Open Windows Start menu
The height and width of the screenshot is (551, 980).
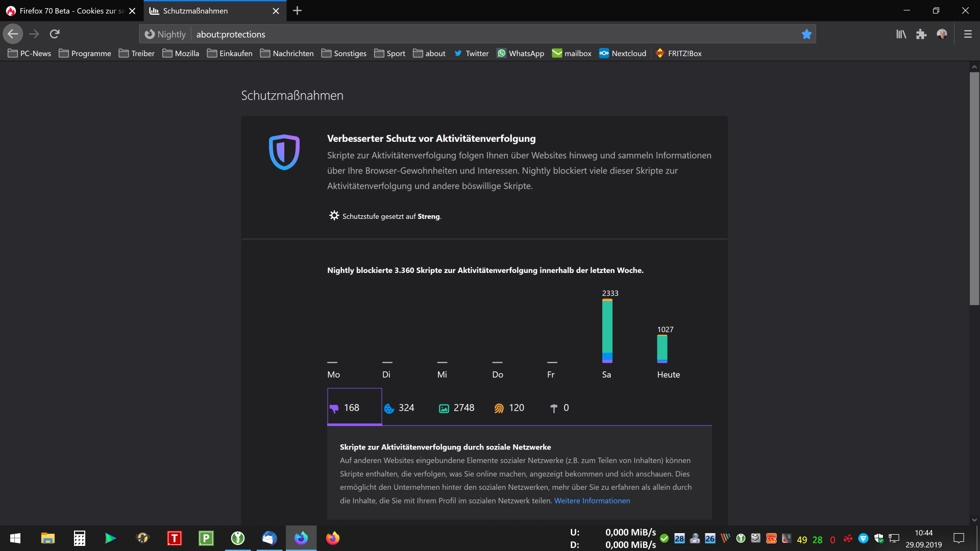(x=15, y=538)
